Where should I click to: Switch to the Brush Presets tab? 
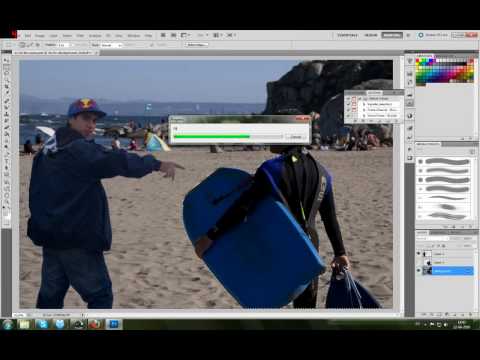[428, 144]
